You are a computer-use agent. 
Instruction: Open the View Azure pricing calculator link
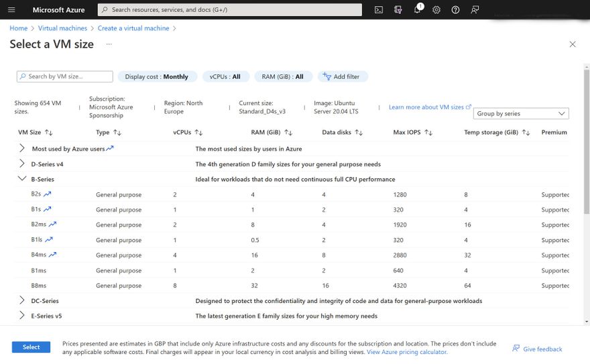tap(407, 352)
